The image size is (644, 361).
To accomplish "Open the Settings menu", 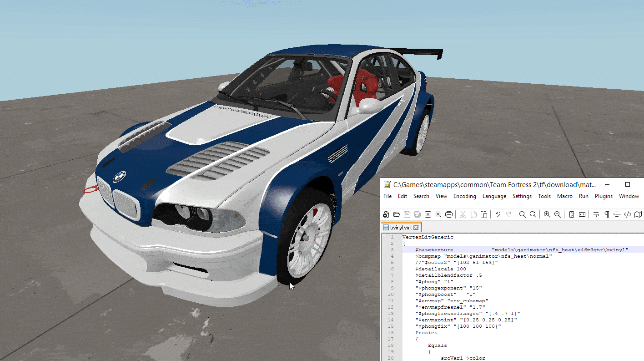I will coord(522,196).
